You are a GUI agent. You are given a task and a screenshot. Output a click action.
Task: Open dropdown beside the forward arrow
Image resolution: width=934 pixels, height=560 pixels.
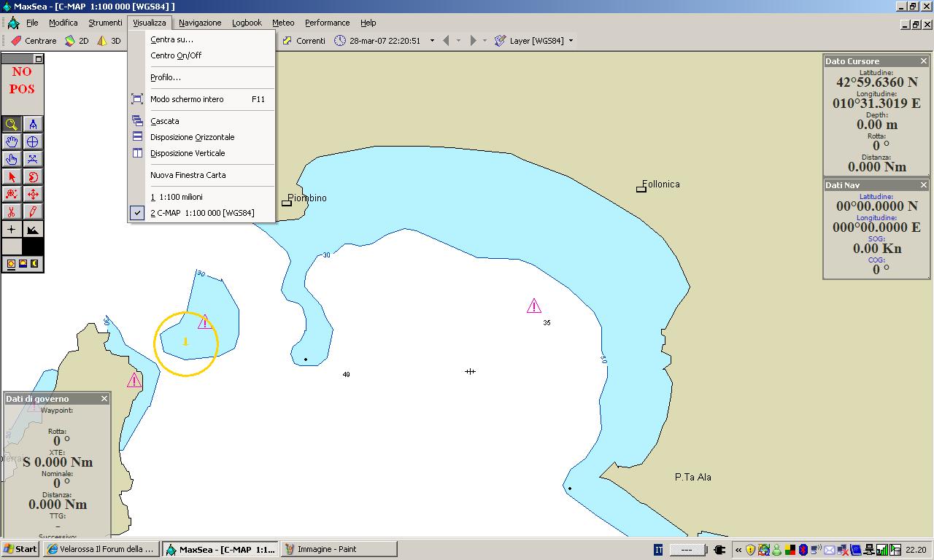[x=485, y=41]
